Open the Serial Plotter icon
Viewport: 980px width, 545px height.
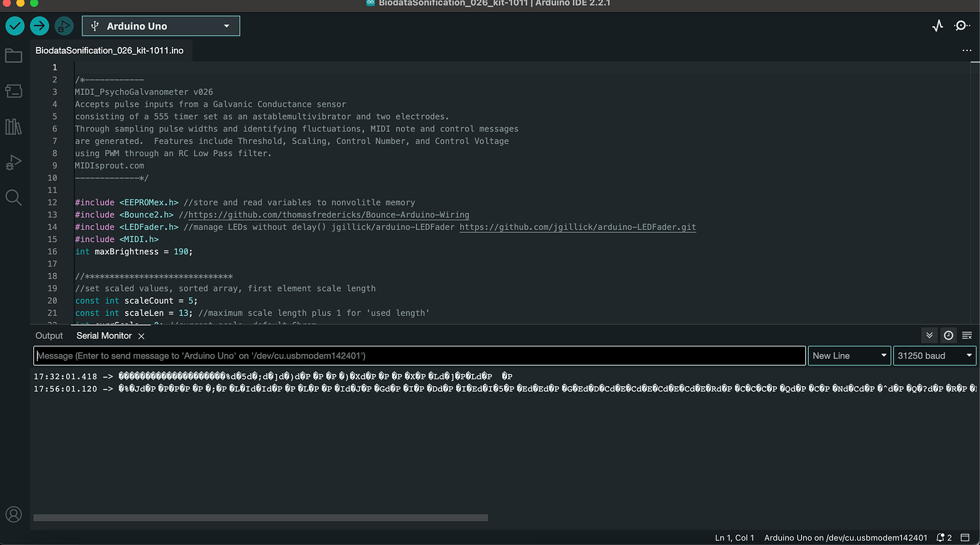(937, 25)
